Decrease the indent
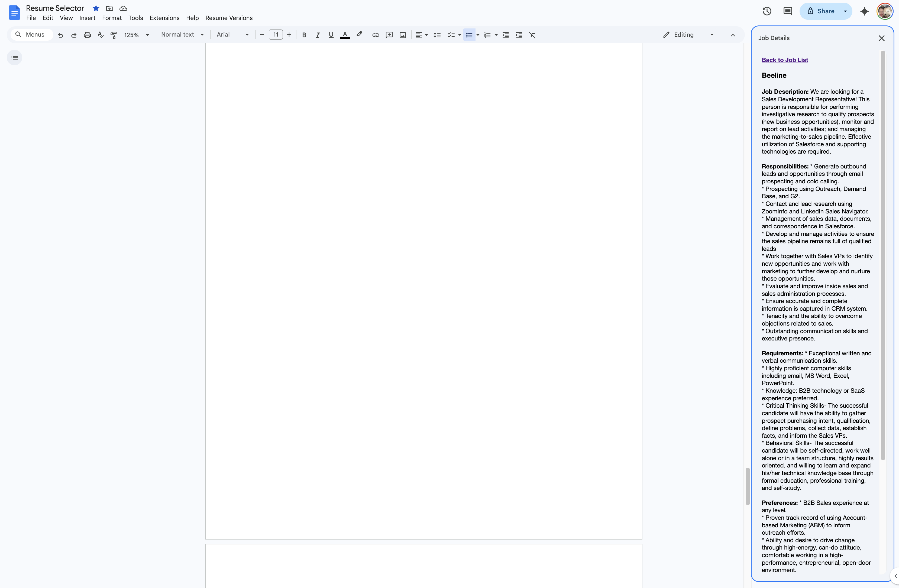 pyautogui.click(x=506, y=35)
